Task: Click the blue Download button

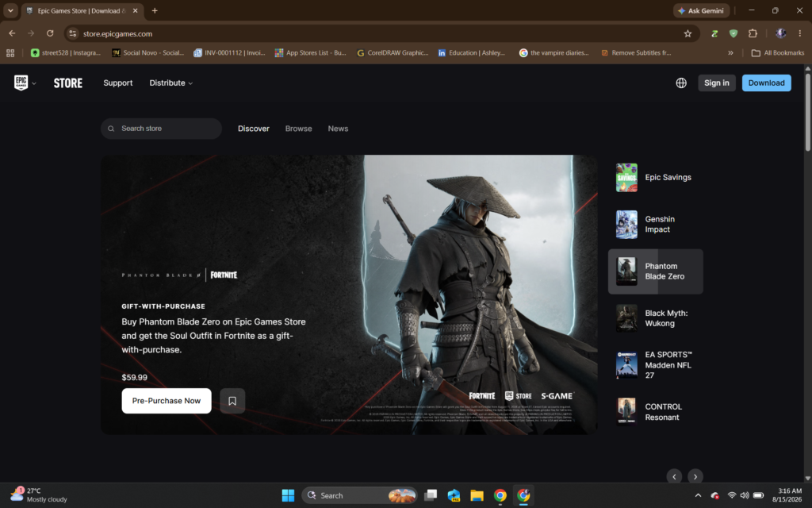Action: click(x=766, y=83)
